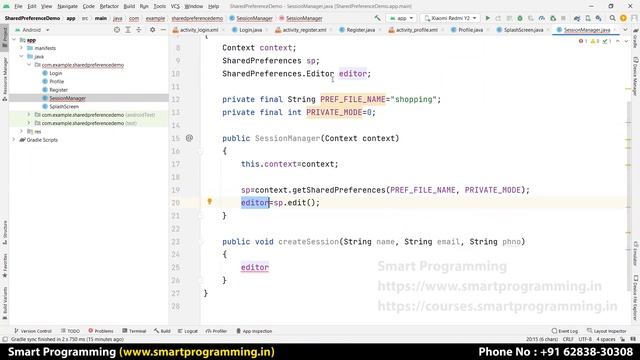Click the Sync Project with Gradle icon

point(577,18)
